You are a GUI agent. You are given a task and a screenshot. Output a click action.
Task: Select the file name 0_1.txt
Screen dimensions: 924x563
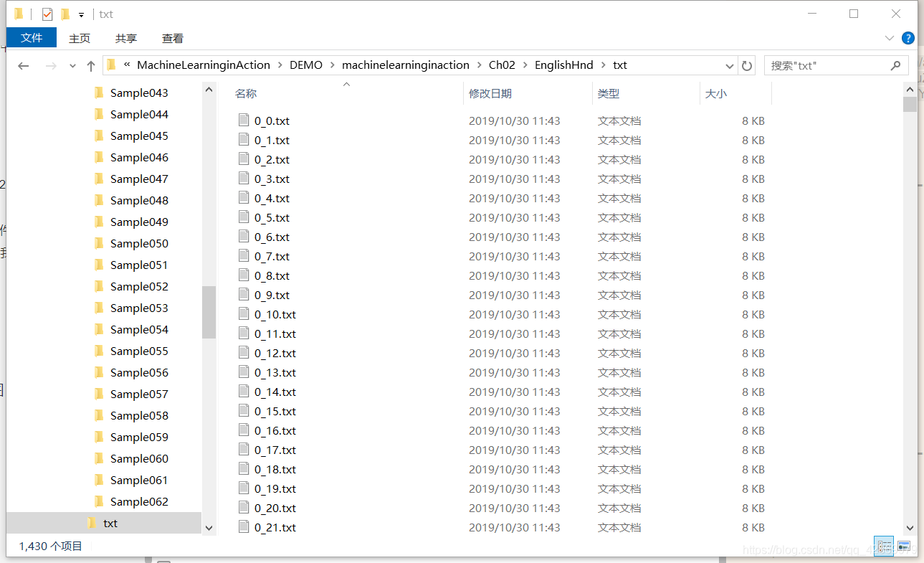pyautogui.click(x=272, y=141)
